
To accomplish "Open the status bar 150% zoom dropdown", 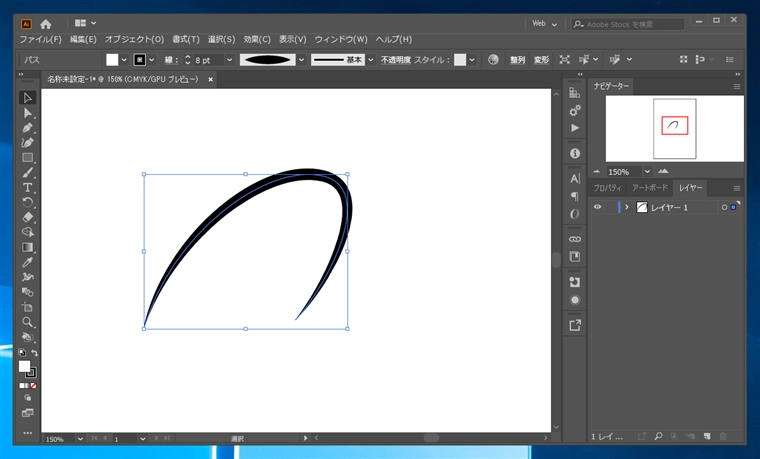I will coord(80,439).
